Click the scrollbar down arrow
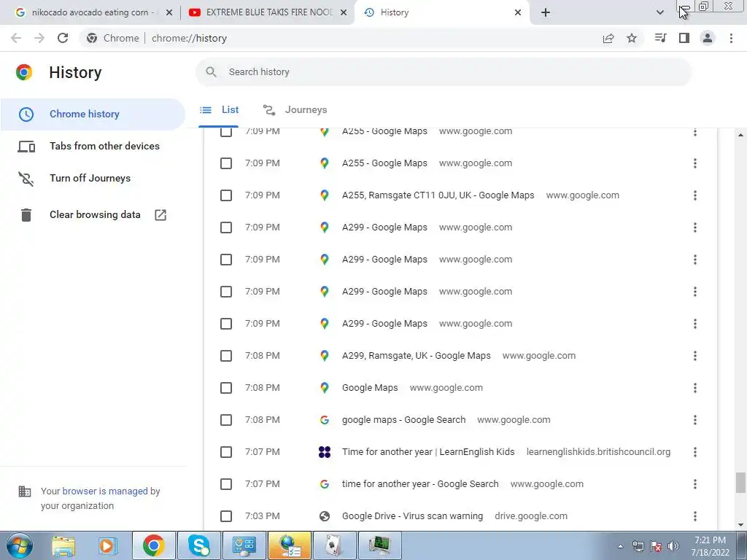747x560 pixels. pyautogui.click(x=740, y=525)
